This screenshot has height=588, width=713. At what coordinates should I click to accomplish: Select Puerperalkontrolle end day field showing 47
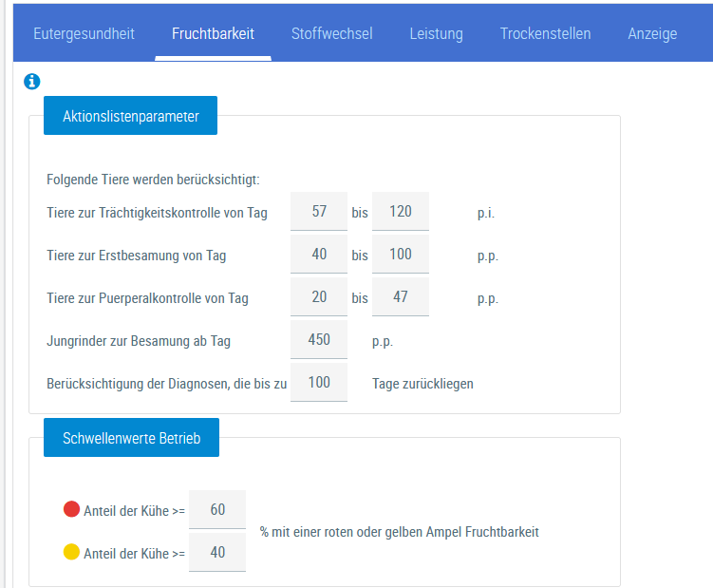point(401,297)
